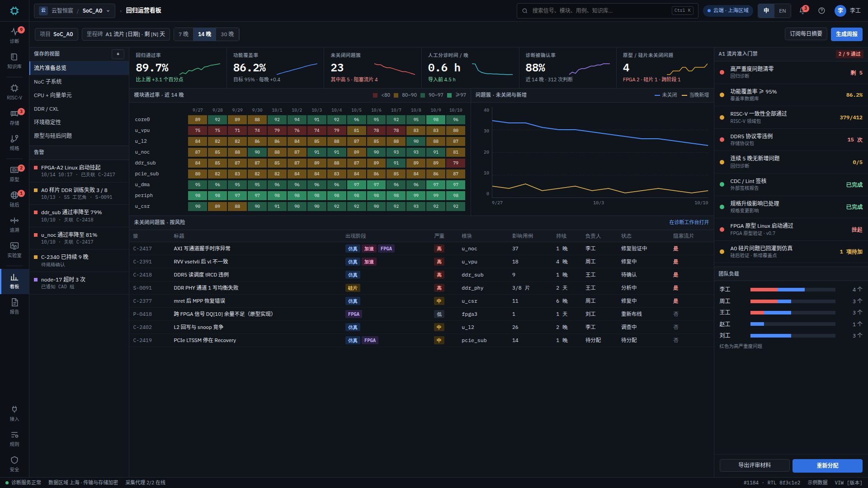Open the notifications bell
The height and width of the screenshot is (488, 868).
click(802, 10)
